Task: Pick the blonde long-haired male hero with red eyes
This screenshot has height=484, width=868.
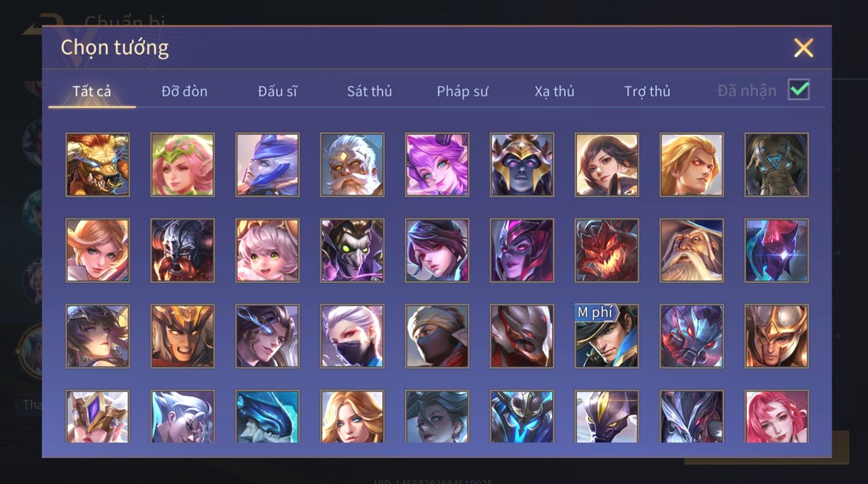Action: point(692,165)
